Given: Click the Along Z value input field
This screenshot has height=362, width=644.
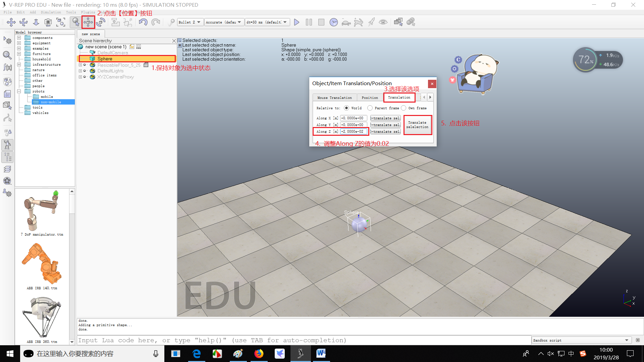Looking at the screenshot, I should point(353,131).
